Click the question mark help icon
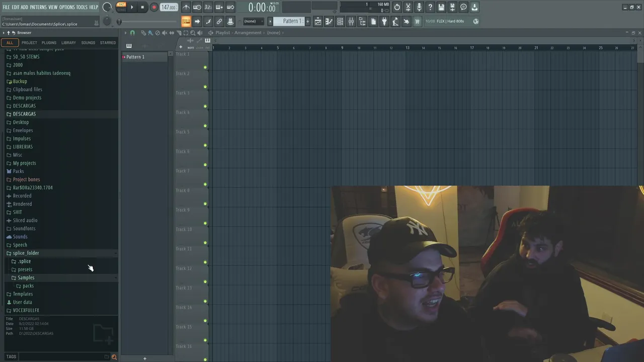The width and height of the screenshot is (644, 362). click(x=430, y=7)
